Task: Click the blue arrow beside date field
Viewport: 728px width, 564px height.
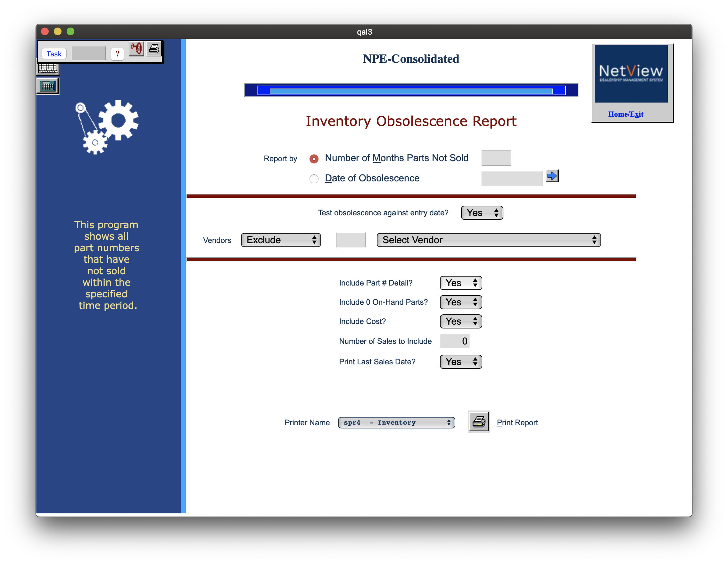Action: pyautogui.click(x=552, y=176)
